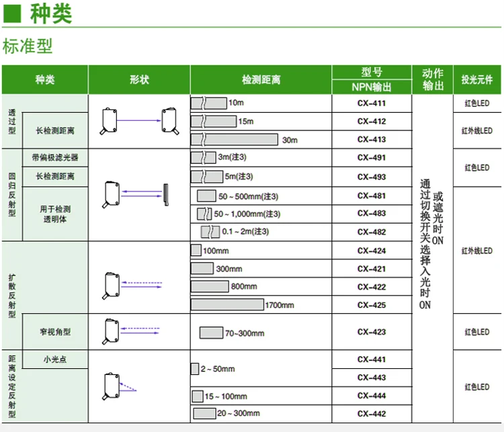Click the 标准型 section heading
The width and height of the screenshot is (504, 432).
pyautogui.click(x=28, y=46)
